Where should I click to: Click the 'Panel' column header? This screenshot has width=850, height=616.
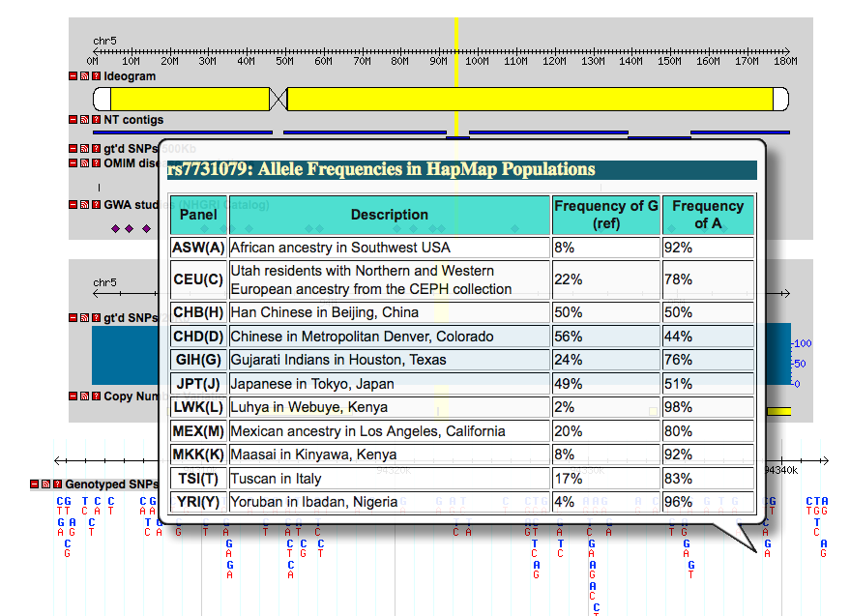[198, 215]
